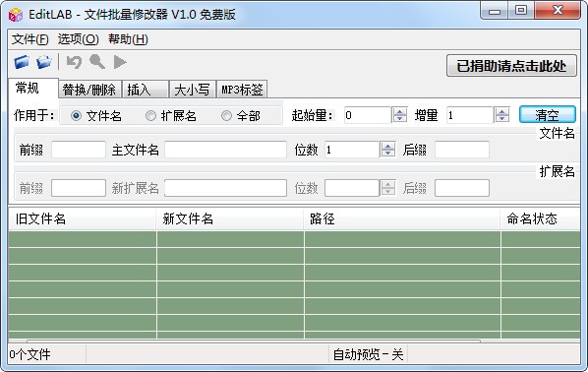588x372 pixels.
Task: Click the 增量 input field
Action: [x=470, y=115]
